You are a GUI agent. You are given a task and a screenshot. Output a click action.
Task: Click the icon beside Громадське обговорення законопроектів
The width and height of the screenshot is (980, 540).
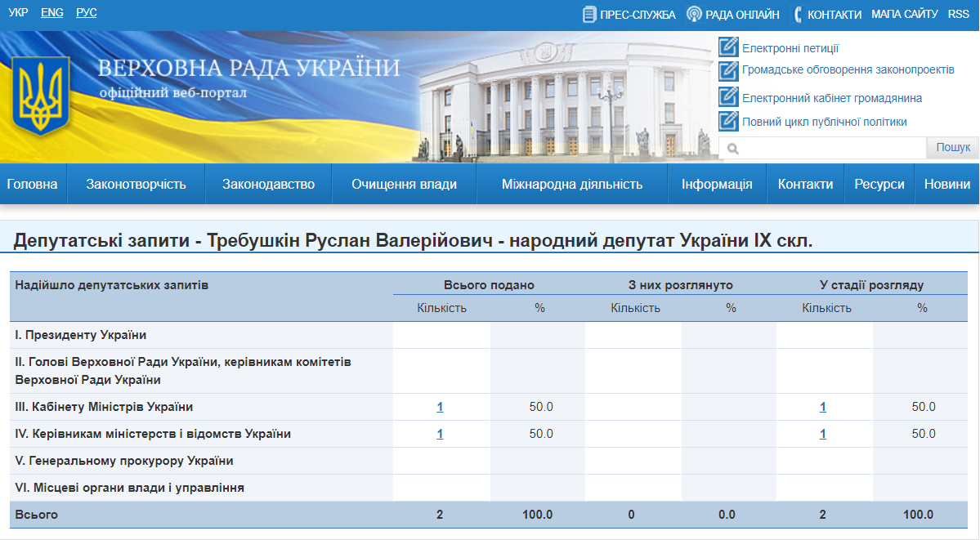coord(728,70)
